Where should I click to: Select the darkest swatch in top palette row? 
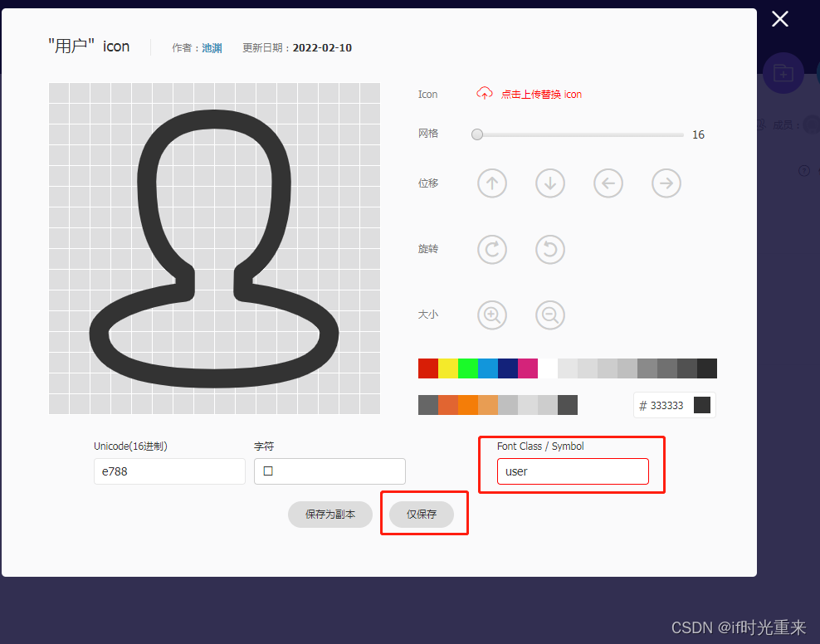click(x=706, y=368)
